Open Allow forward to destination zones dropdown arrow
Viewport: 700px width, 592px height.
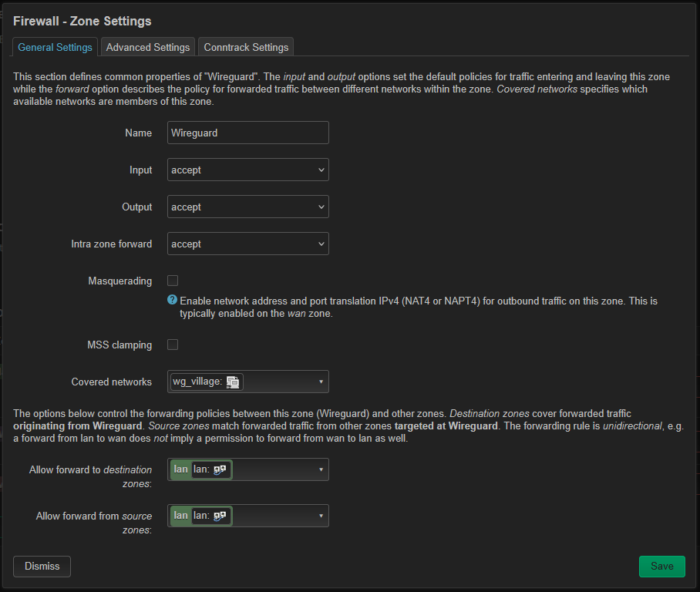click(x=321, y=469)
